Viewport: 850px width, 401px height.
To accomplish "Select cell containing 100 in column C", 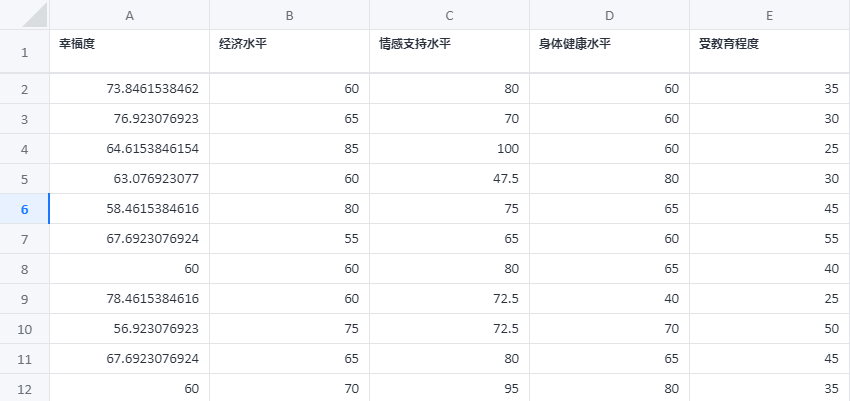I will (x=449, y=148).
